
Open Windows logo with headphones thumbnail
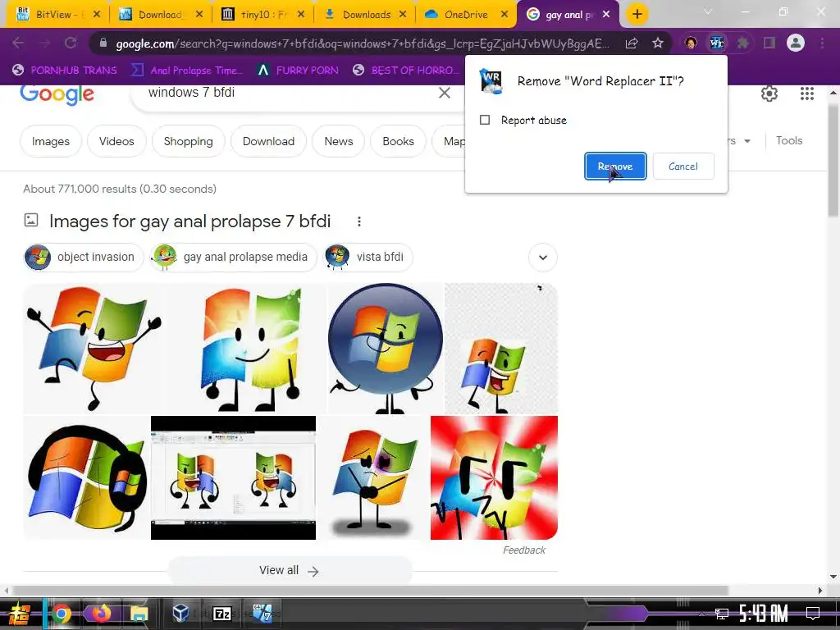86,478
